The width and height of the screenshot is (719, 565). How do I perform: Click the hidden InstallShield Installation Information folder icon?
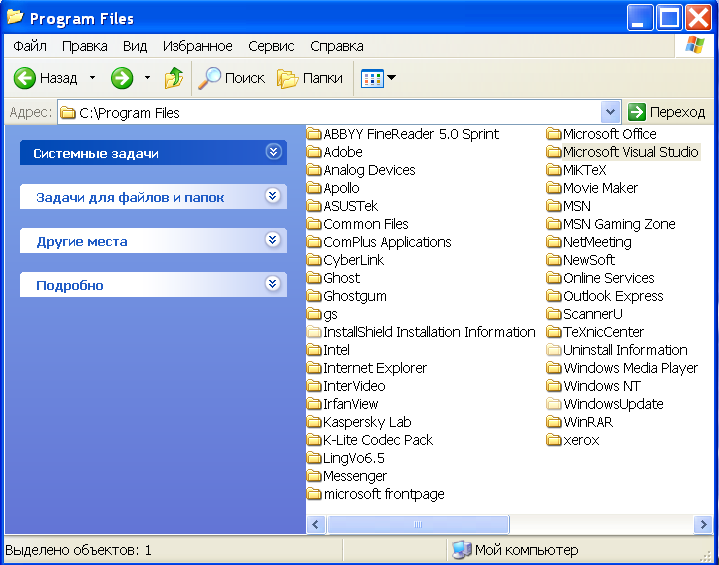tap(314, 332)
